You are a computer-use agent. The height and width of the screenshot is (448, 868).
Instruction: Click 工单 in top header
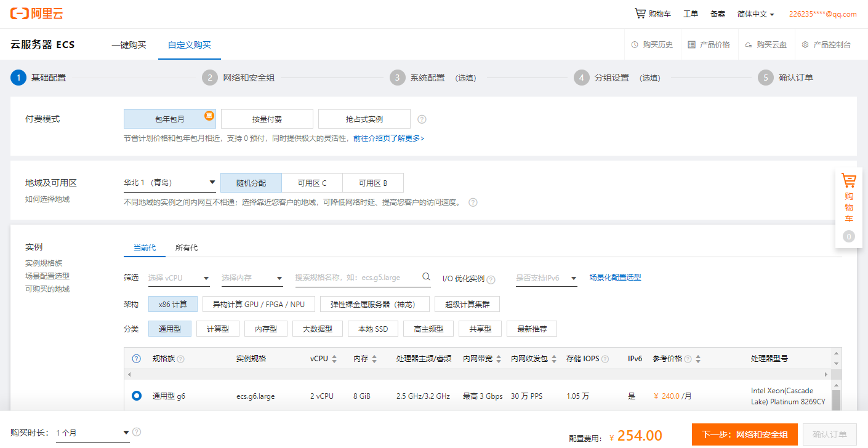click(691, 14)
